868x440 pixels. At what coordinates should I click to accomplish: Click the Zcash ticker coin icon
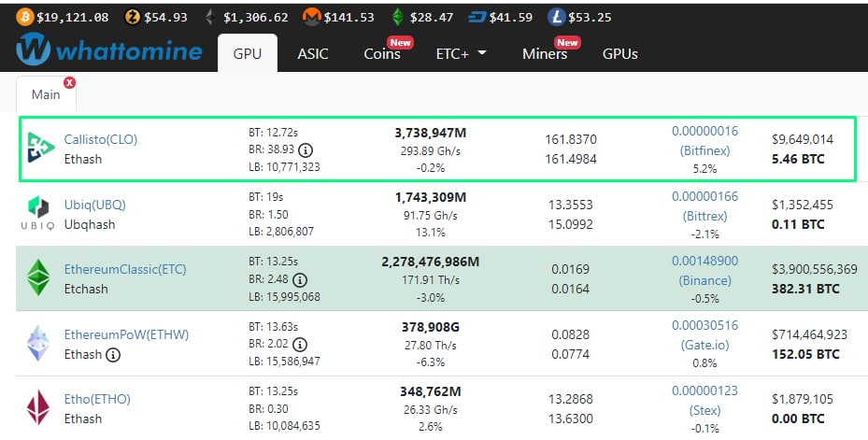133,17
